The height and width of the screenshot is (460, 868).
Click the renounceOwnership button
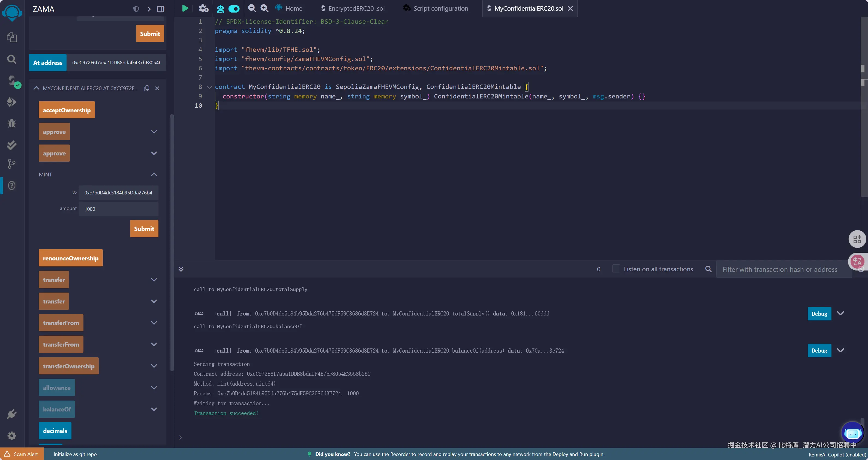[x=70, y=258]
